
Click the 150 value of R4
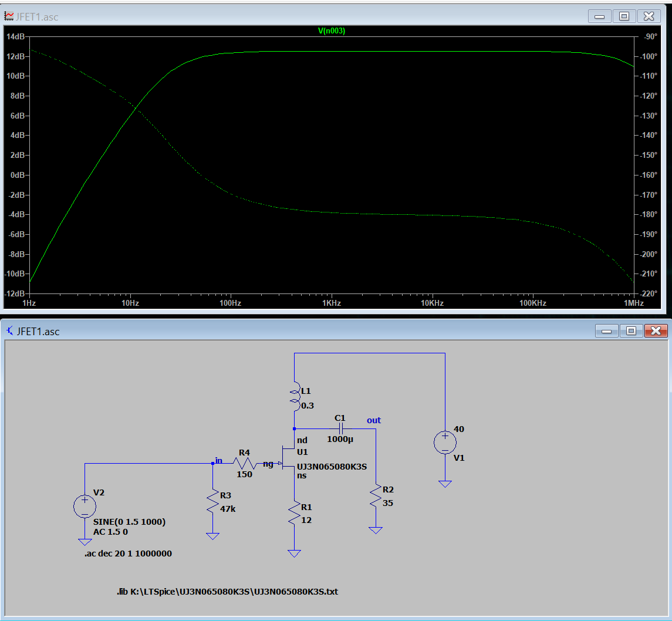coord(244,474)
